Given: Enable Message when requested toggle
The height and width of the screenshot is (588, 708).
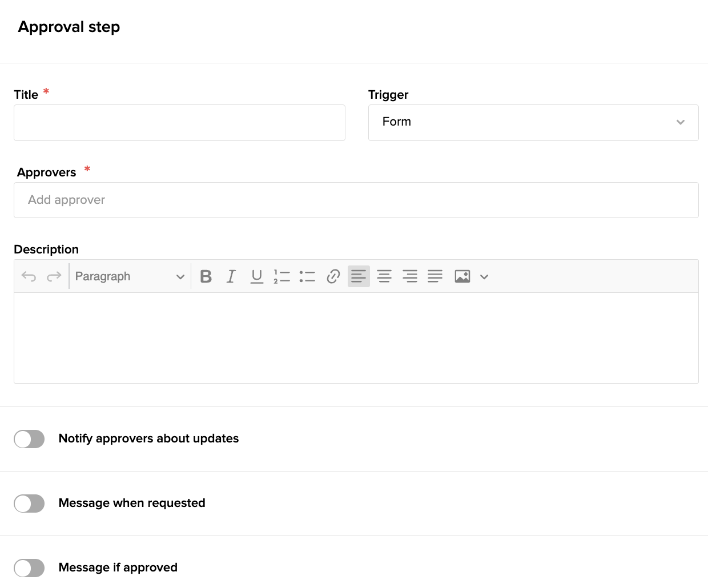Looking at the screenshot, I should 29,504.
